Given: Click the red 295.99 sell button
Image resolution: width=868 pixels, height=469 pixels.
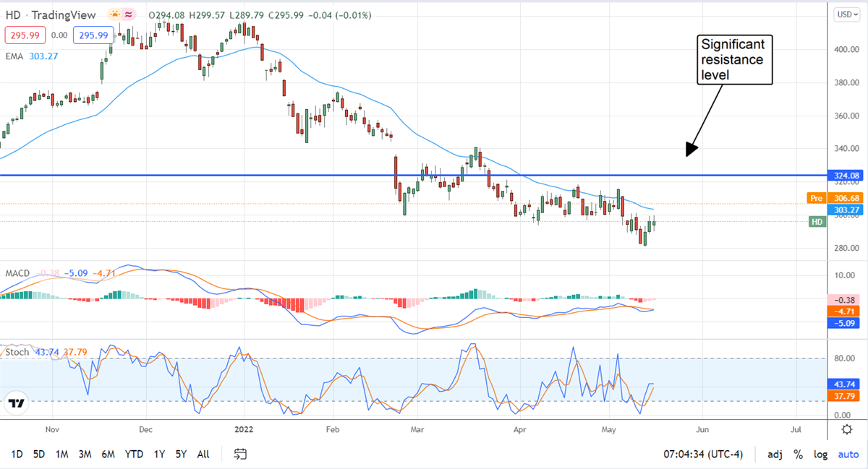Looking at the screenshot, I should point(25,35).
